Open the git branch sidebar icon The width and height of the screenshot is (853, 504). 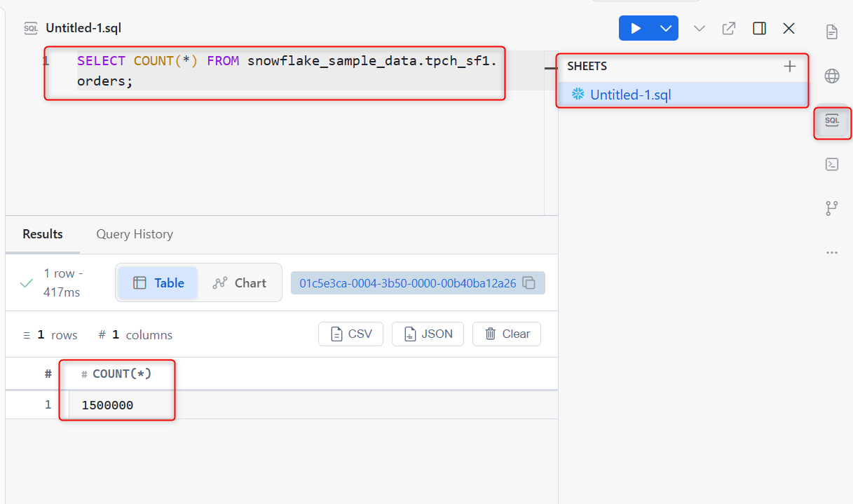tap(832, 208)
